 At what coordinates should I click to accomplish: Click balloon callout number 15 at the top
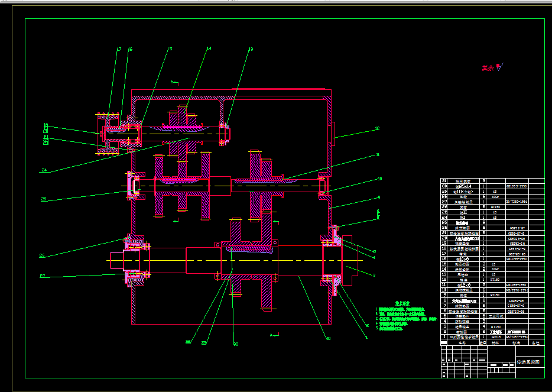pos(170,49)
